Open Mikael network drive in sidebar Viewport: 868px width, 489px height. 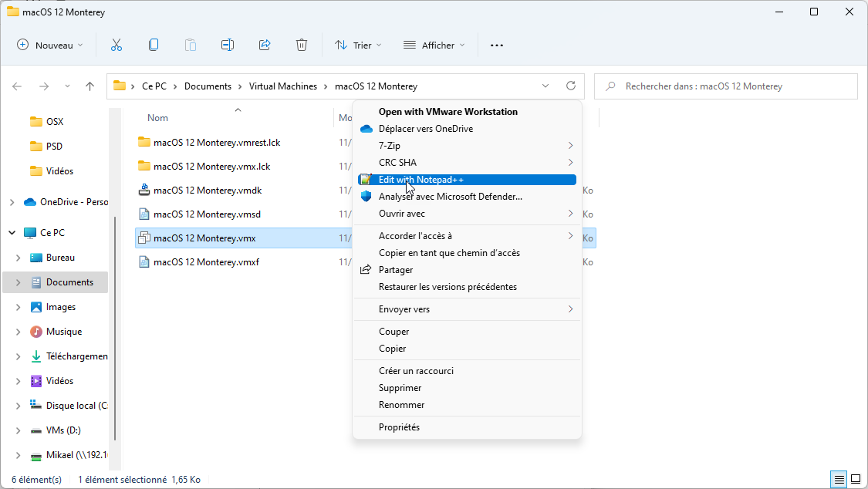(x=69, y=455)
